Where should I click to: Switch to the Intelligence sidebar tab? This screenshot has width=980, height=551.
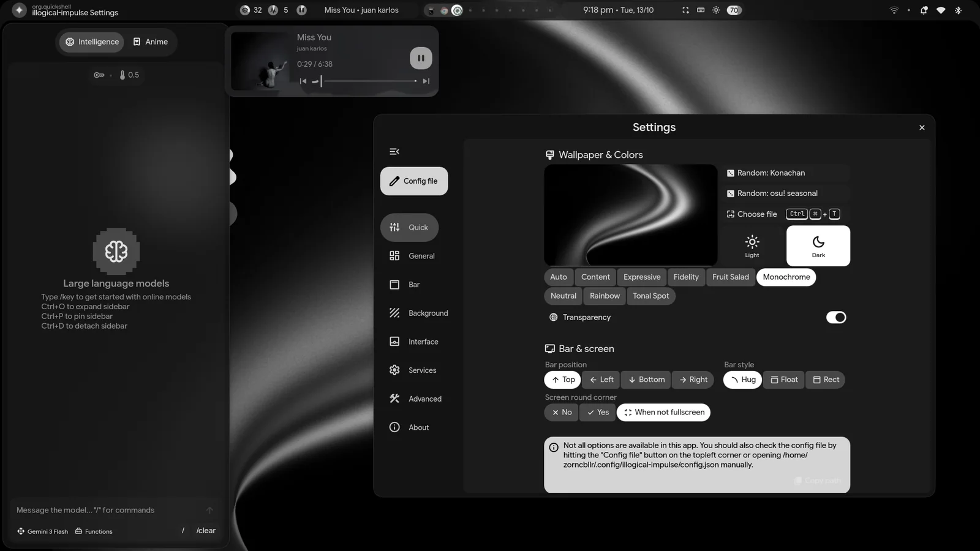(92, 42)
